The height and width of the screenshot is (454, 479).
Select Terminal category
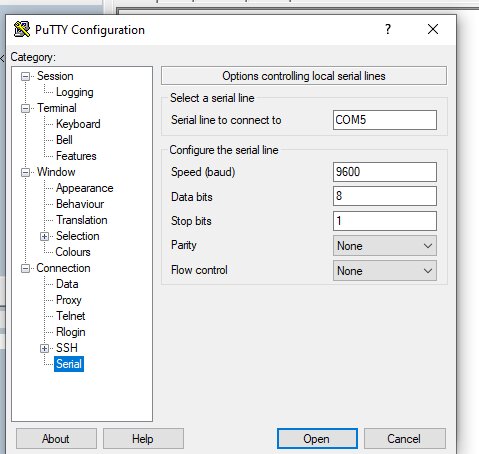(x=57, y=108)
